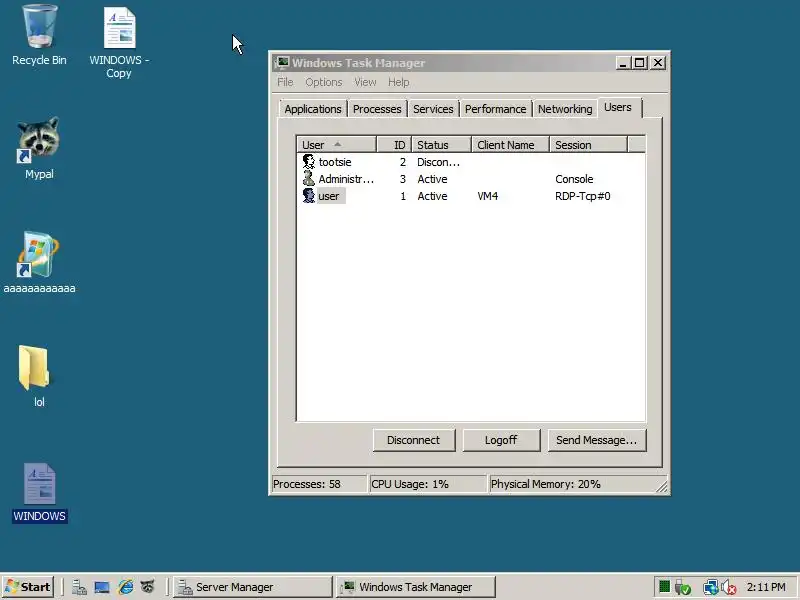Switch to the Performance tab
This screenshot has height=600, width=800.
click(x=495, y=109)
